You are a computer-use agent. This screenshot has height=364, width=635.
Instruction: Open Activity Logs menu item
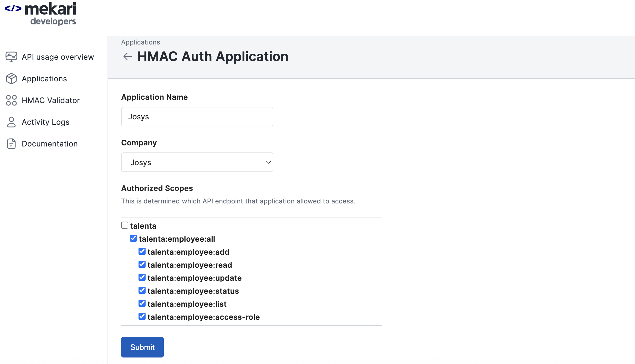click(46, 122)
